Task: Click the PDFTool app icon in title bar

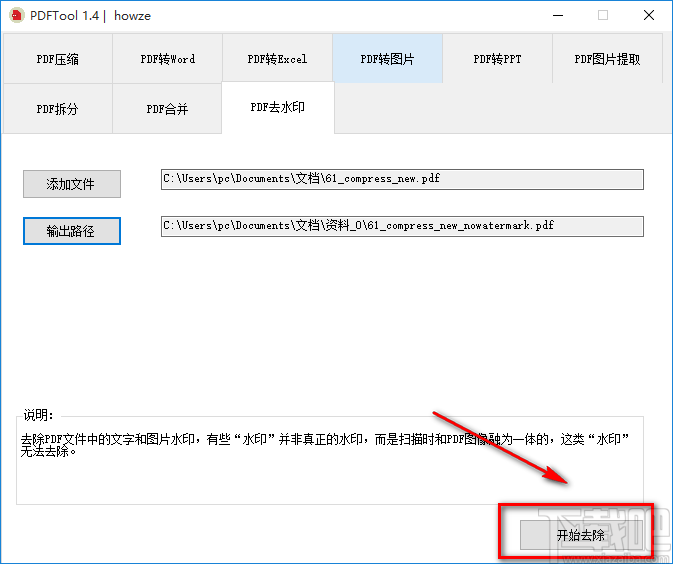Action: [16, 15]
